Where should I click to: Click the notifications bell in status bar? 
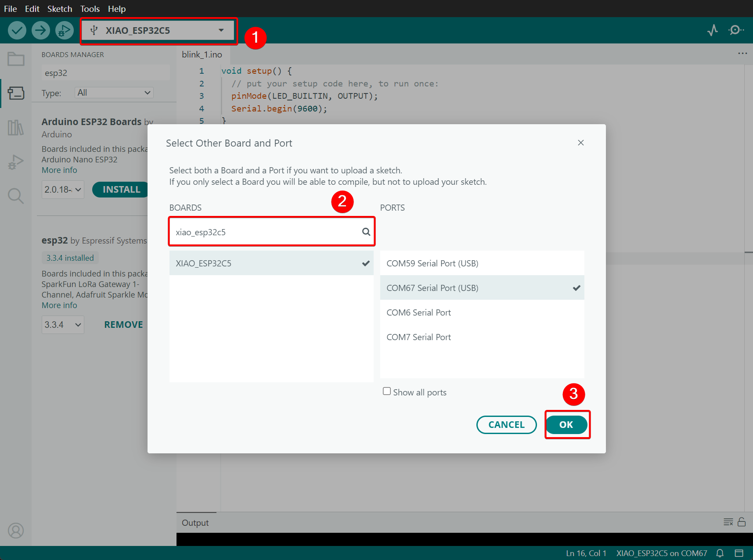[720, 553]
